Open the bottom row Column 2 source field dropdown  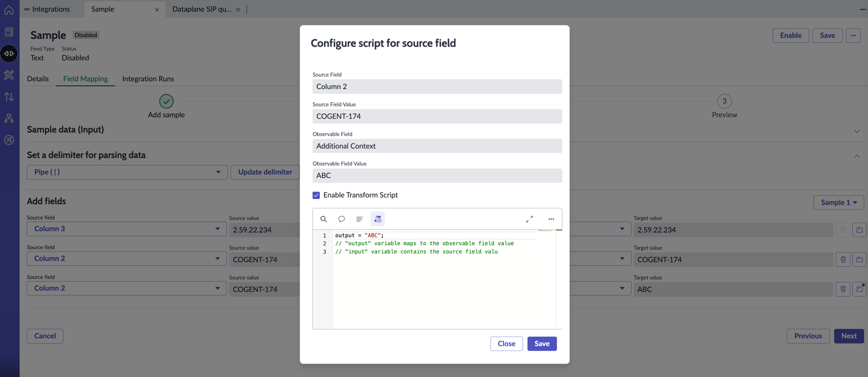click(126, 288)
